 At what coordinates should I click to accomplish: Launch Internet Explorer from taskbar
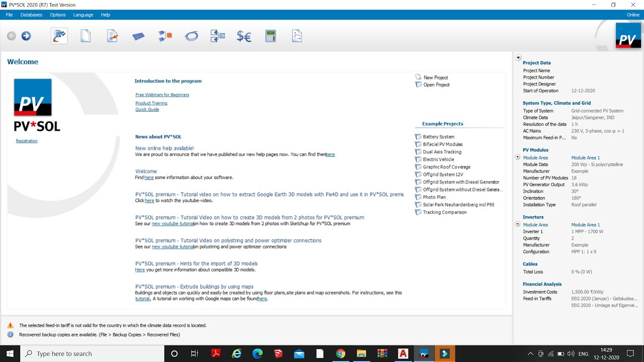[x=236, y=353]
